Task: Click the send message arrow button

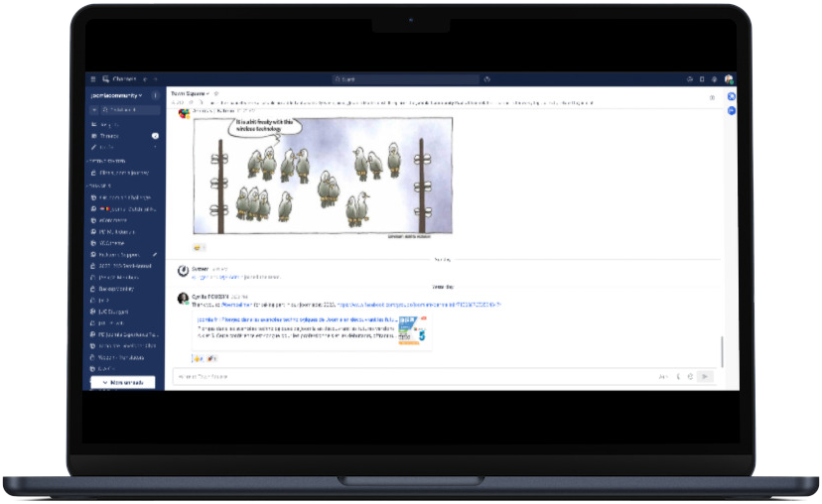Action: [x=704, y=376]
